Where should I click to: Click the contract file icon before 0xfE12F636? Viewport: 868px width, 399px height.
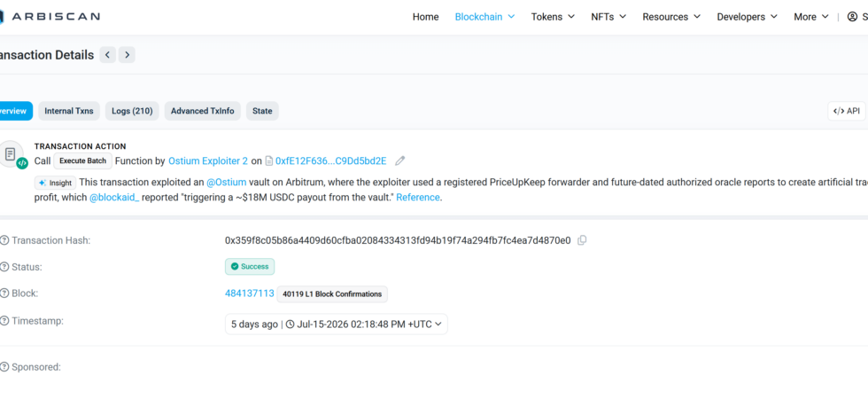[x=269, y=161]
